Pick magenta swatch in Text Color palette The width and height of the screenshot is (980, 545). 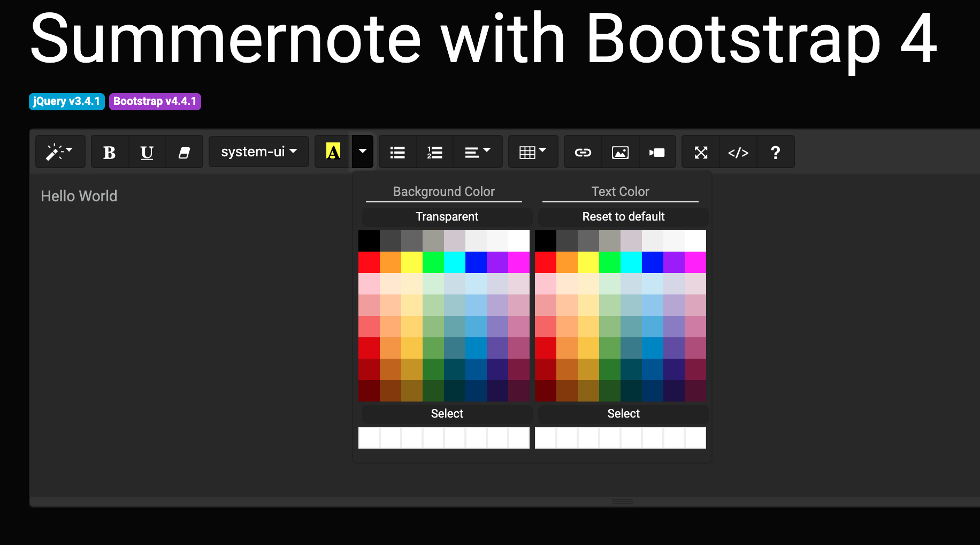(x=695, y=262)
